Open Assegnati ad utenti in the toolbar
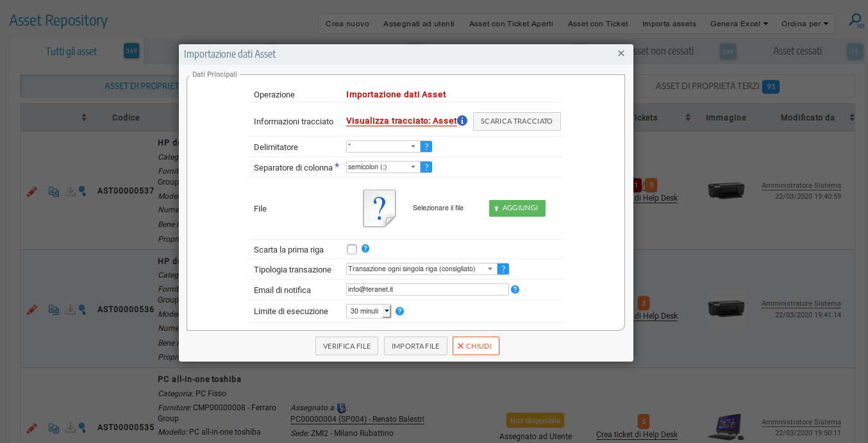The image size is (868, 443). pyautogui.click(x=419, y=24)
